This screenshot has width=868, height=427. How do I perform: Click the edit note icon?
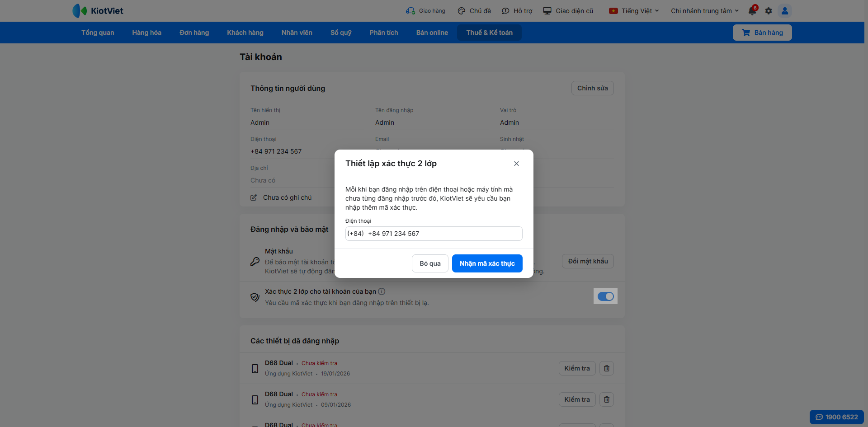tap(254, 197)
